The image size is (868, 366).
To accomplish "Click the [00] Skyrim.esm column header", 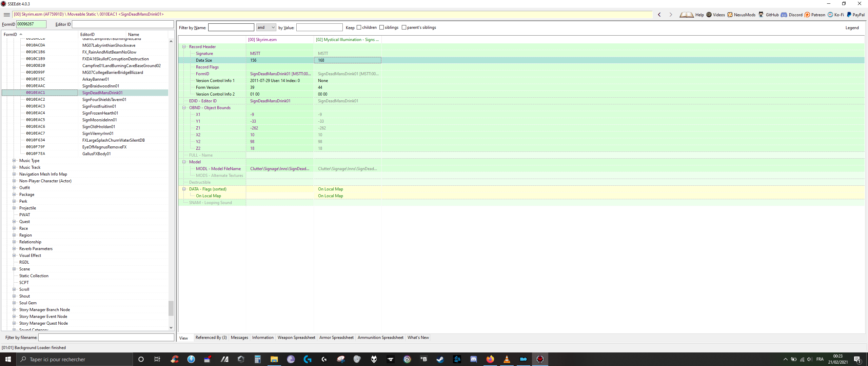I will tap(280, 40).
